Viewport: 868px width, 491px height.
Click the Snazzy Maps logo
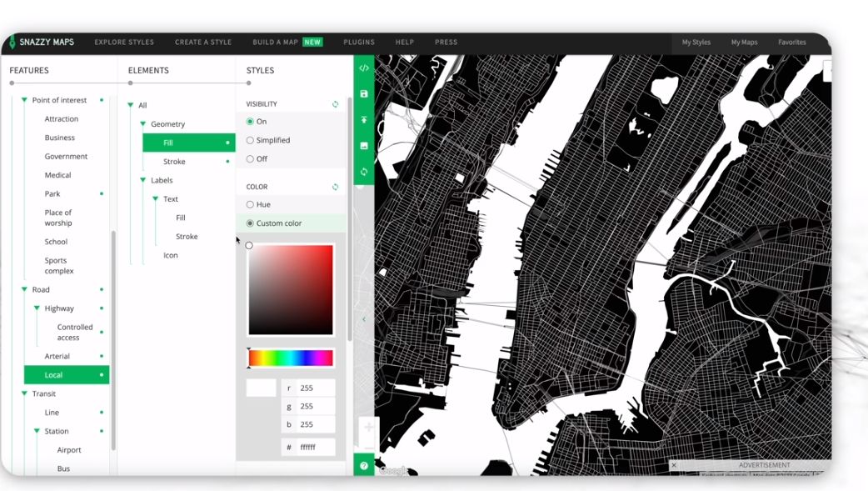pos(41,43)
